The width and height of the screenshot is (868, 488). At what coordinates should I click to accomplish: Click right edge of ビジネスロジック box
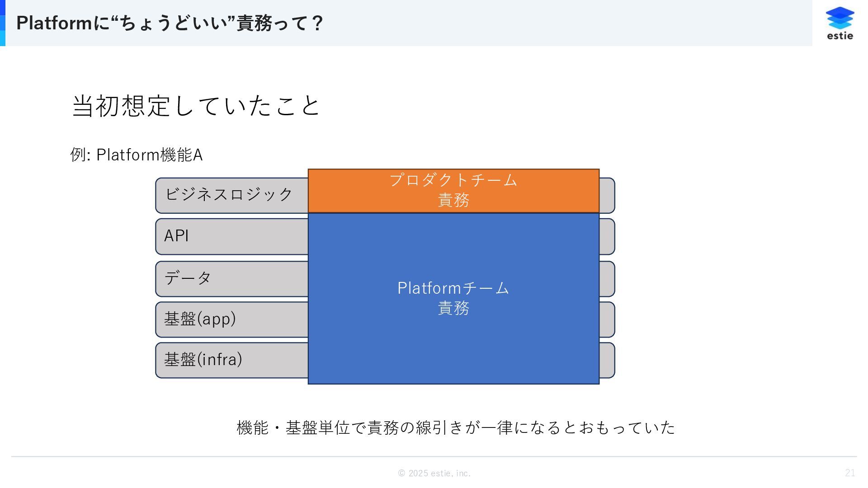(x=607, y=195)
